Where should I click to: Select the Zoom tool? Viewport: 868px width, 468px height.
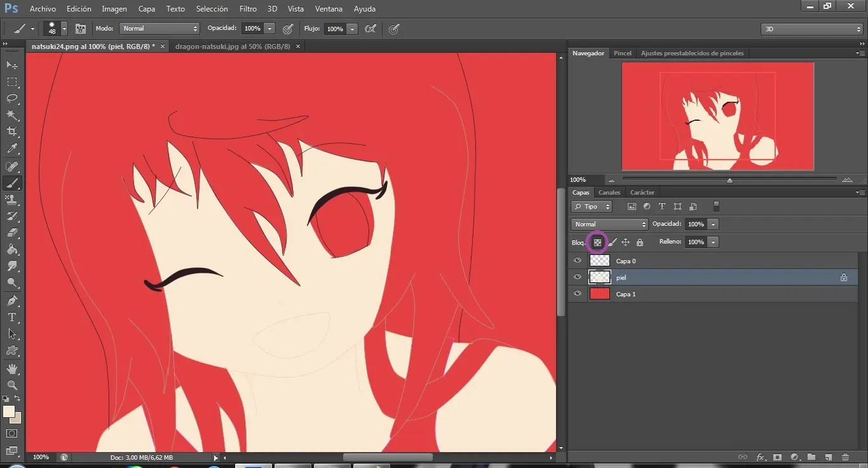pos(12,385)
